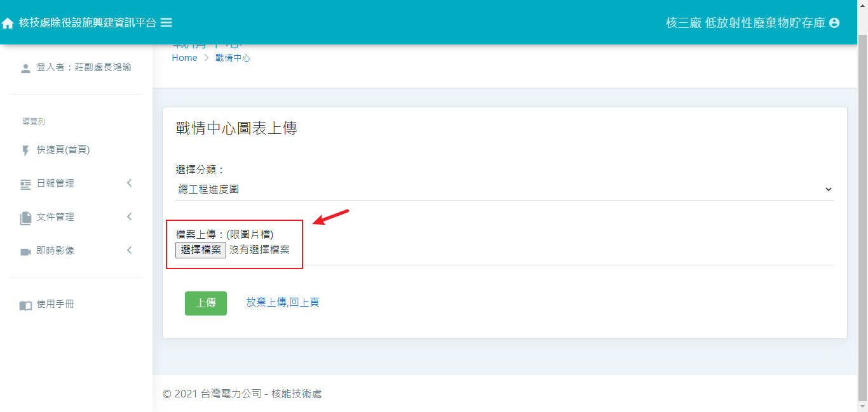
Task: Expand the 日報管理 chevron
Action: pos(129,183)
